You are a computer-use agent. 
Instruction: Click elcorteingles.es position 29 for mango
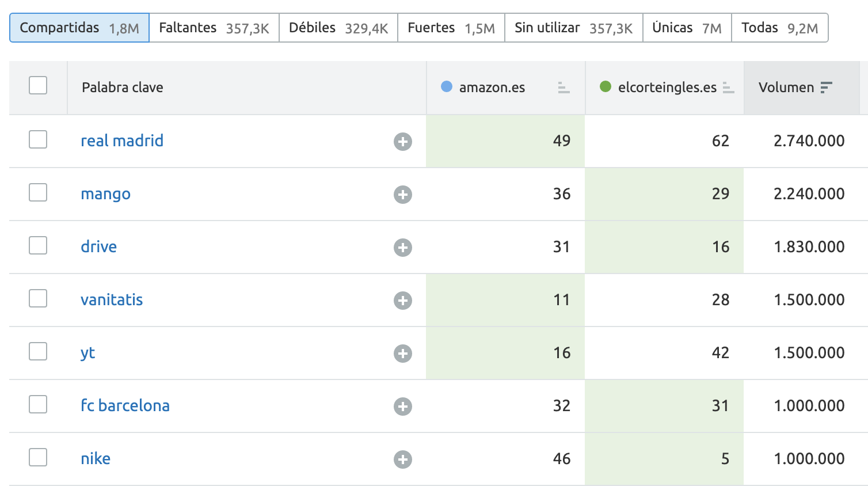click(x=721, y=194)
